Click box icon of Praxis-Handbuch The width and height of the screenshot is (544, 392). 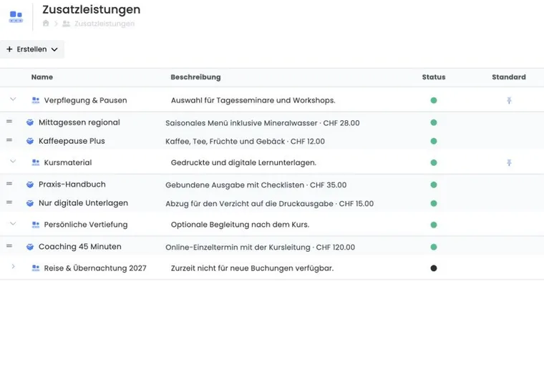(30, 185)
